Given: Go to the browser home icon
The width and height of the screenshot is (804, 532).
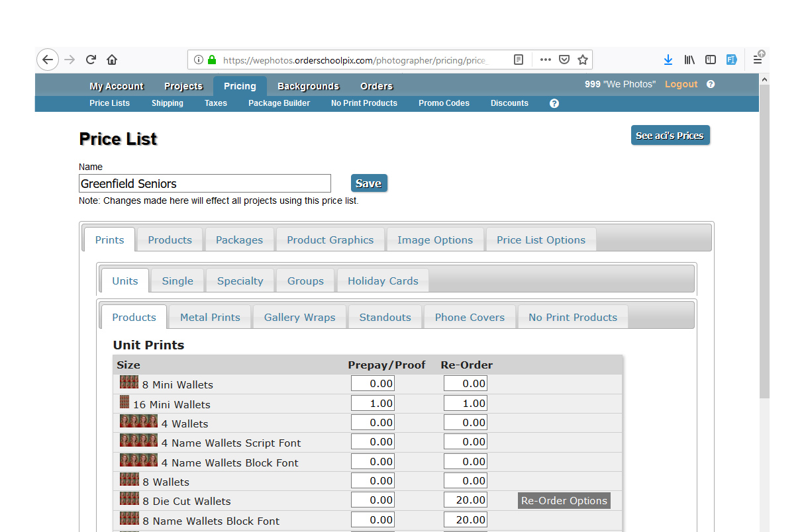Looking at the screenshot, I should click(x=112, y=60).
